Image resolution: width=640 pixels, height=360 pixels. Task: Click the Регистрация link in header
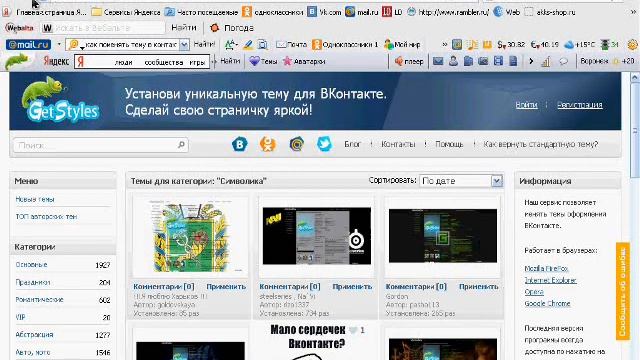coord(580,105)
